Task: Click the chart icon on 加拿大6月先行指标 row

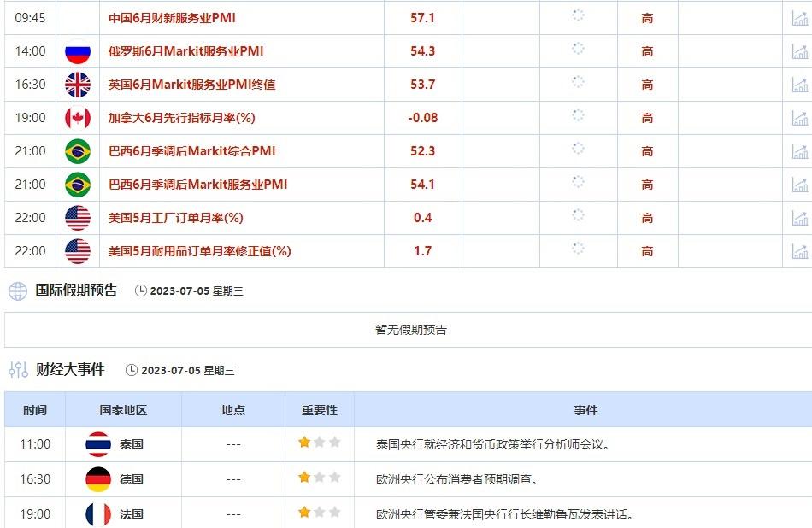Action: [x=800, y=118]
